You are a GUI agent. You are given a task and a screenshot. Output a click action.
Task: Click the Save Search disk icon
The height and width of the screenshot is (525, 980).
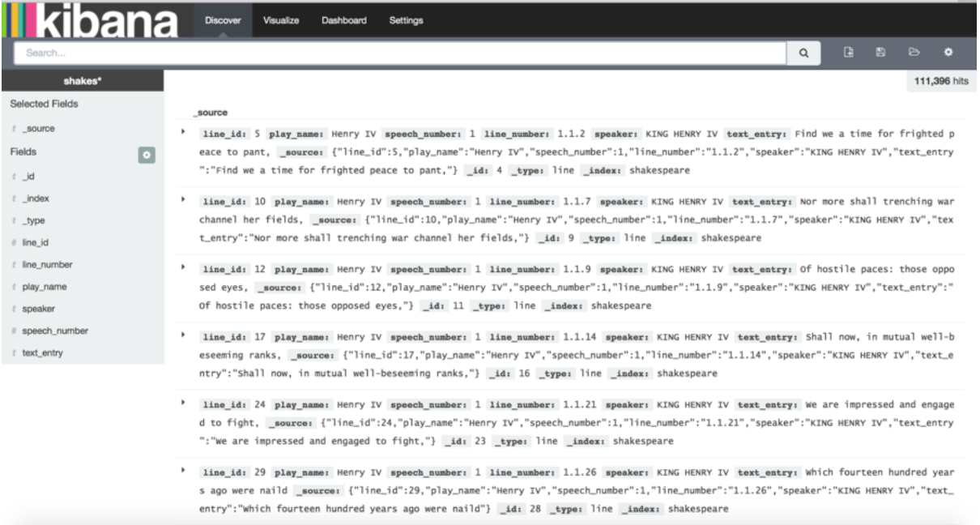pos(881,53)
